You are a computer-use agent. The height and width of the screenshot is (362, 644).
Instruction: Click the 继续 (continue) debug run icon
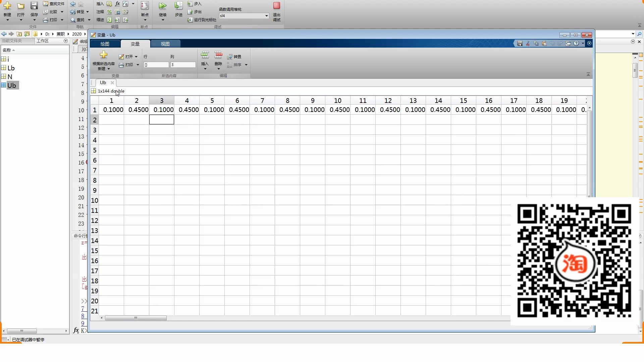point(162,6)
